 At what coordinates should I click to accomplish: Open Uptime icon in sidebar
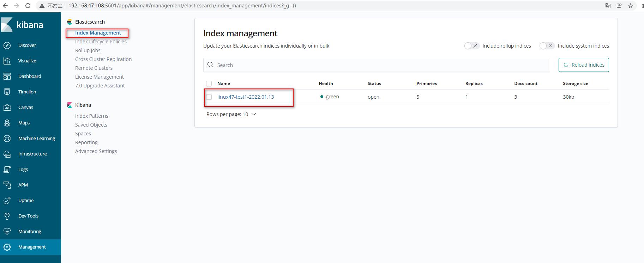click(7, 200)
